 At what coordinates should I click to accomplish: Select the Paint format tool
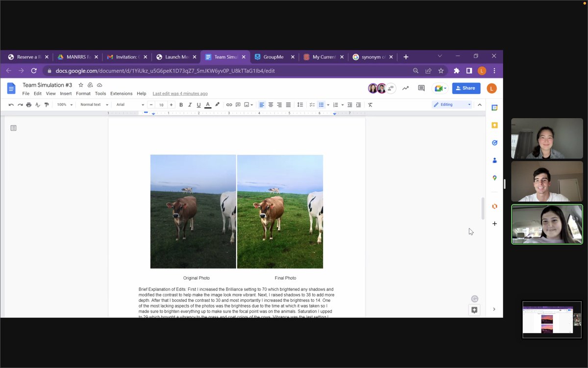point(47,105)
